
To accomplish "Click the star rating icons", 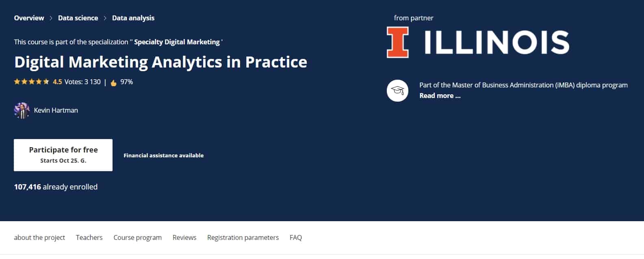I will coord(31,82).
